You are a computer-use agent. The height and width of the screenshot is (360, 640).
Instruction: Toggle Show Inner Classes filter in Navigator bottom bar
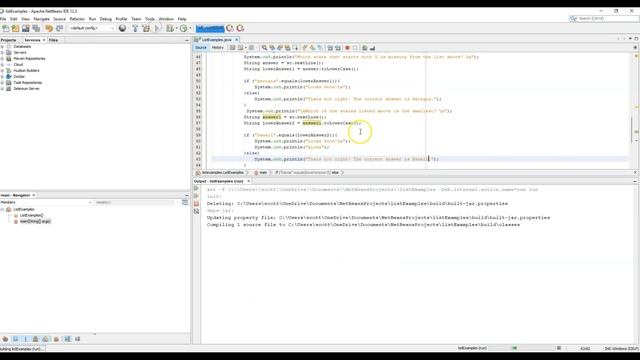46,339
